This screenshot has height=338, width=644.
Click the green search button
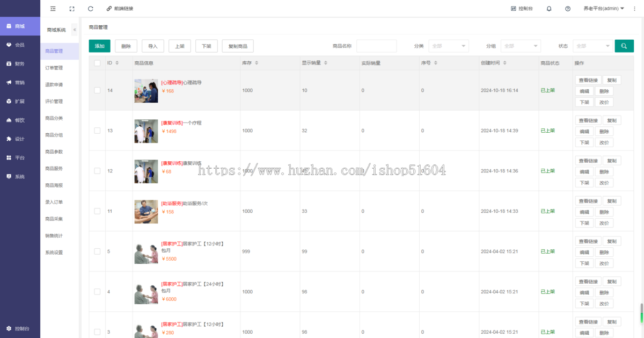(x=624, y=46)
